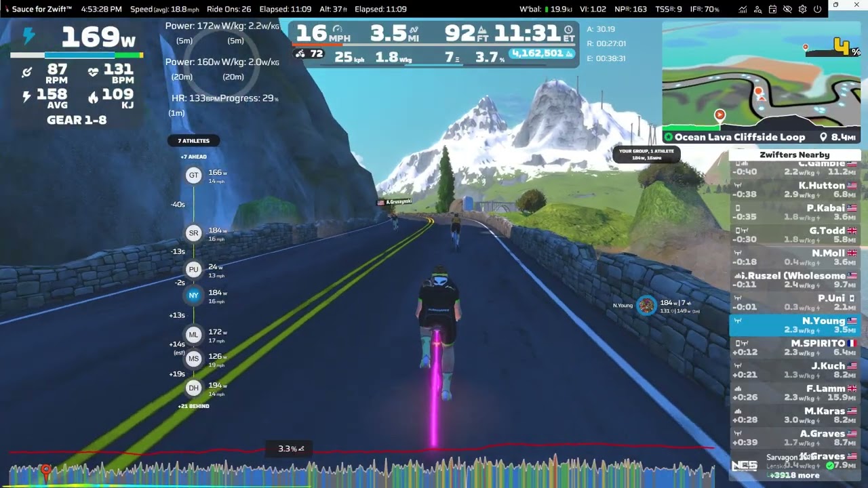Image resolution: width=868 pixels, height=488 pixels.
Task: Click the power zone color bar under 169w
Action: pyautogui.click(x=77, y=56)
